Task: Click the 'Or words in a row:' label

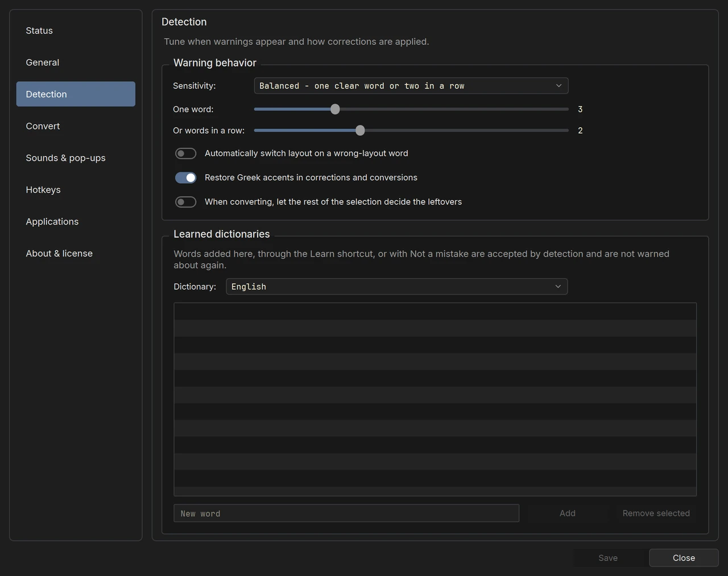Action: (209, 131)
